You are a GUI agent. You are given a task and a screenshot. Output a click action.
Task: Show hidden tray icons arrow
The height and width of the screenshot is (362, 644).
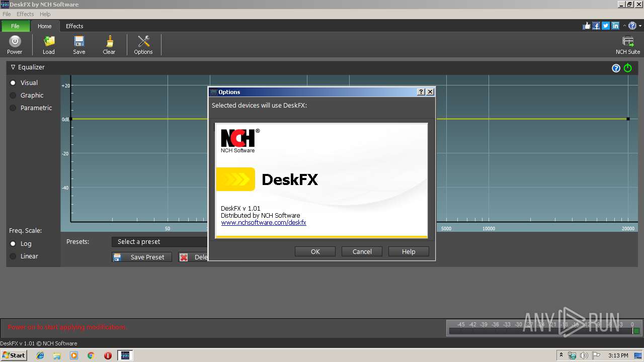561,355
